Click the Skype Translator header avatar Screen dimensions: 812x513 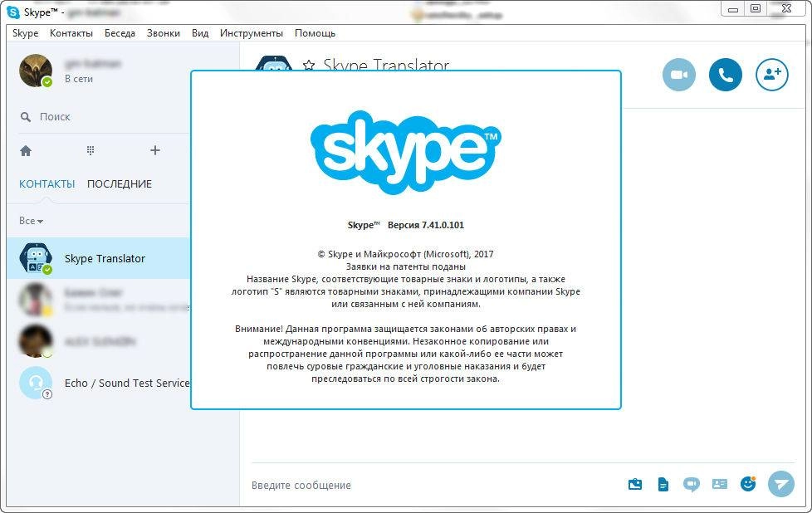pyautogui.click(x=274, y=63)
